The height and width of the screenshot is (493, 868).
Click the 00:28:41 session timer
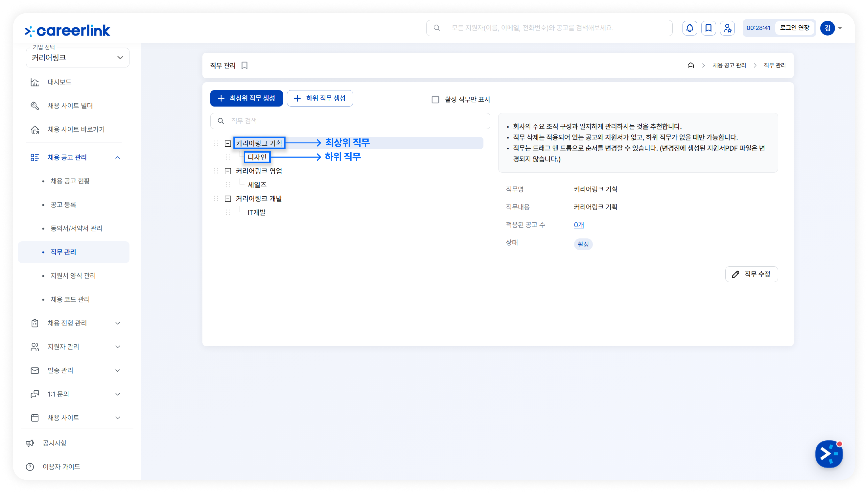pyautogui.click(x=758, y=28)
